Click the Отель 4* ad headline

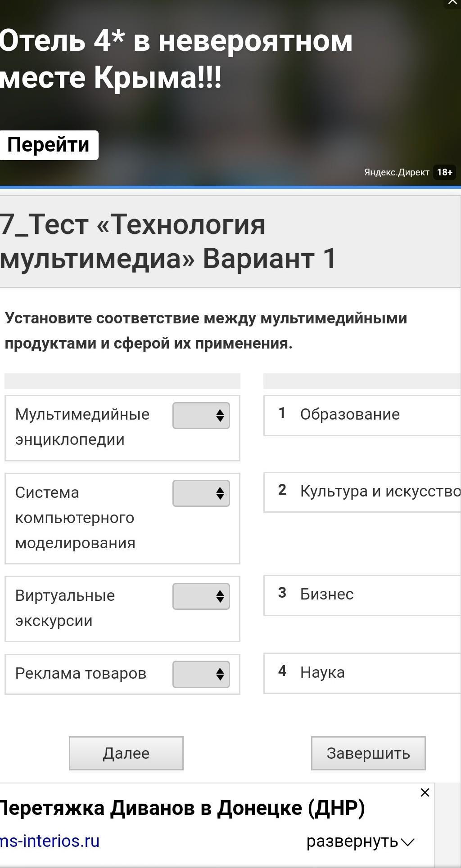176,58
